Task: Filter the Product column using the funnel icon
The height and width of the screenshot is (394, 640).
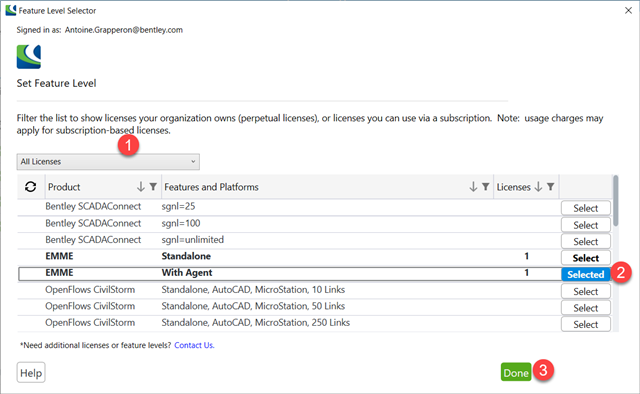Action: 153,187
